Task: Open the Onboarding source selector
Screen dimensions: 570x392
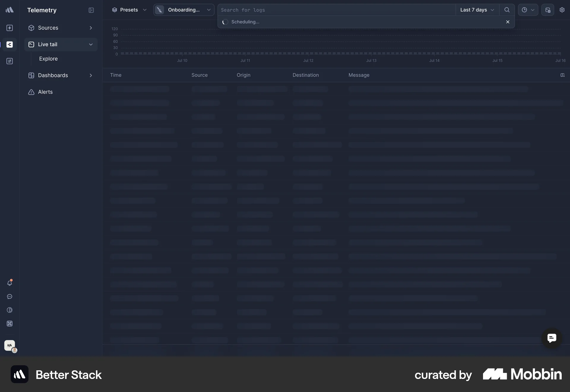Action: tap(184, 10)
